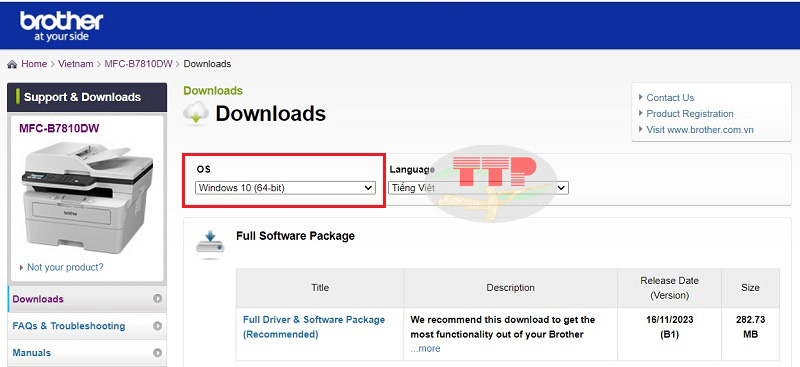Screen dimensions: 800x367
Task: Click the arrow icon beside sidebar Downloads
Action: coord(158,299)
